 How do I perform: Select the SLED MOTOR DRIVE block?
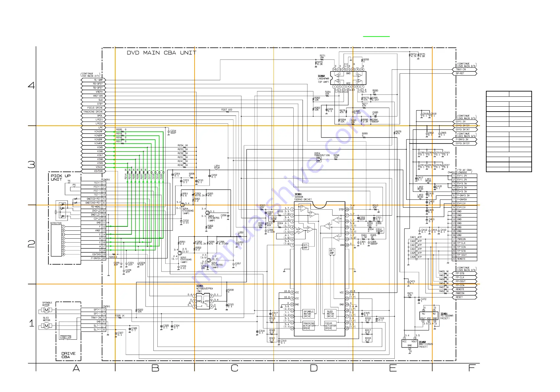(331, 314)
